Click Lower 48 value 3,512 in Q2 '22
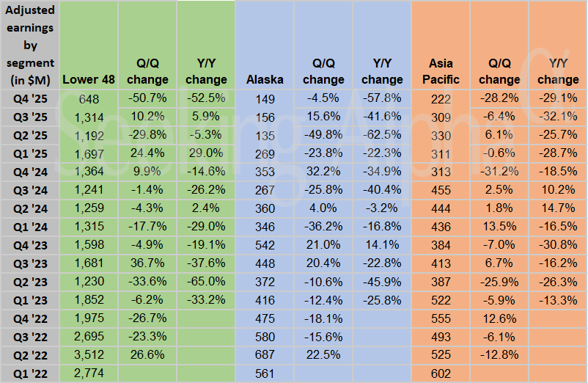Viewport: 588px width, 383px height. coord(88,357)
